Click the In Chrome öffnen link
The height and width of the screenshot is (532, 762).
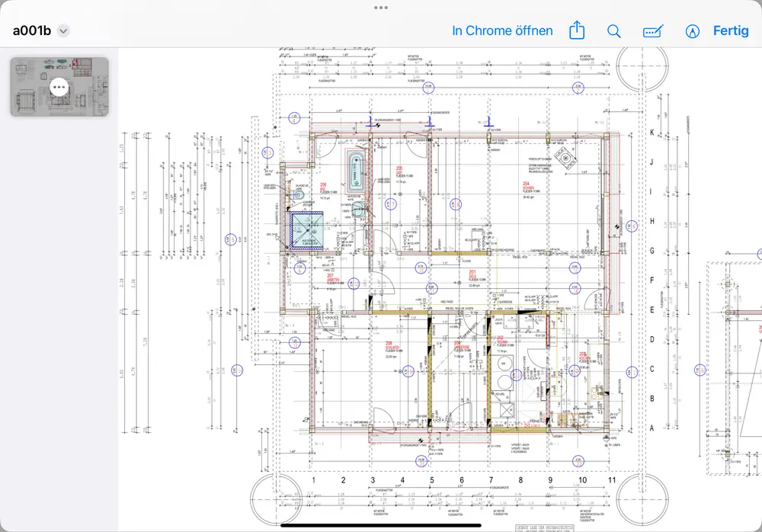(x=502, y=31)
